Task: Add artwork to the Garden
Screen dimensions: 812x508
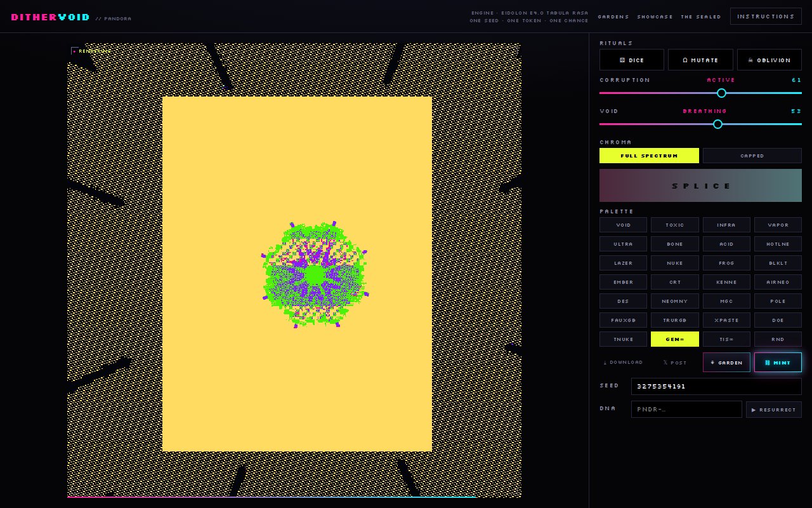Action: 726,363
